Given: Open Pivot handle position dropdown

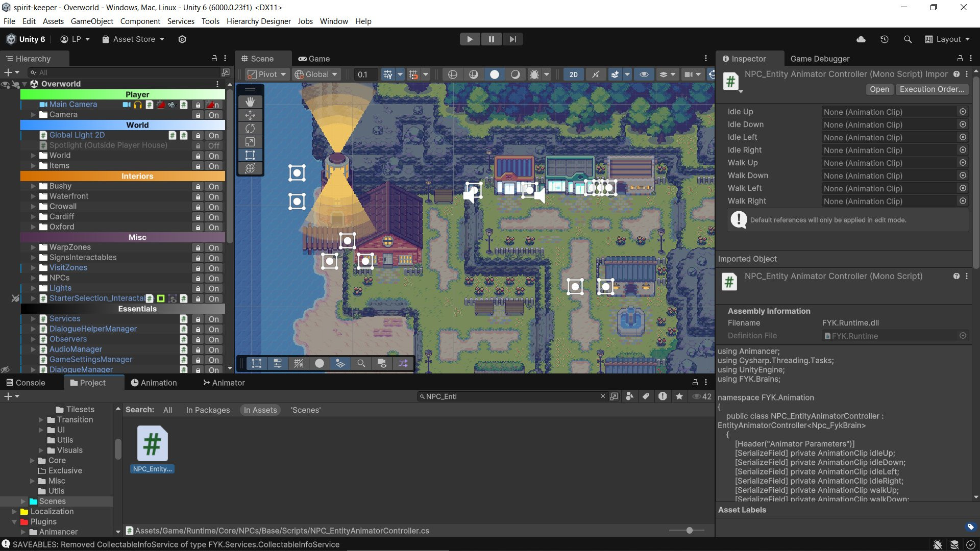Looking at the screenshot, I should pyautogui.click(x=266, y=74).
